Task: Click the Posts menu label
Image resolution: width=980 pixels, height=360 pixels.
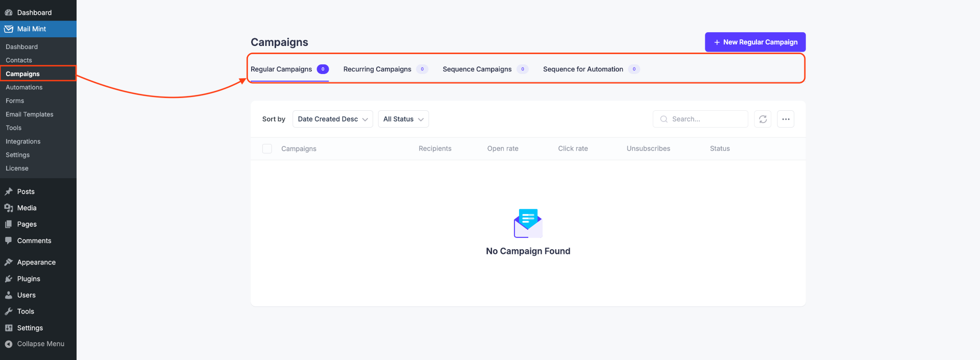Action: 26,191
